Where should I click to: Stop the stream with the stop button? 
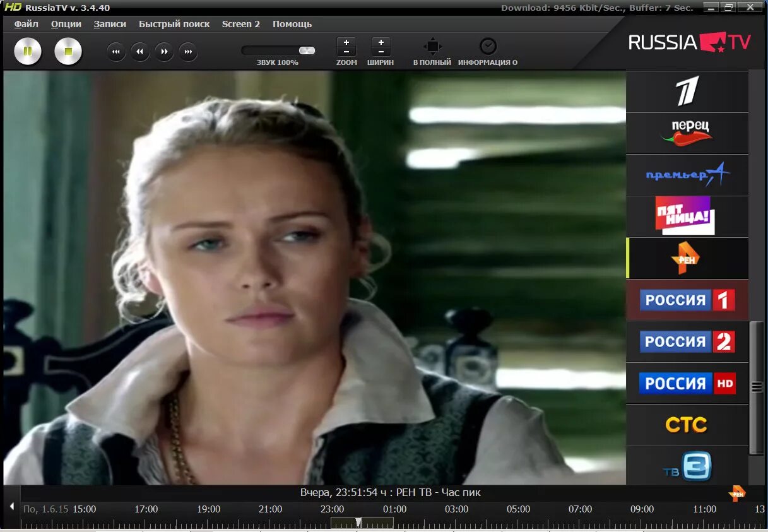pos(68,51)
